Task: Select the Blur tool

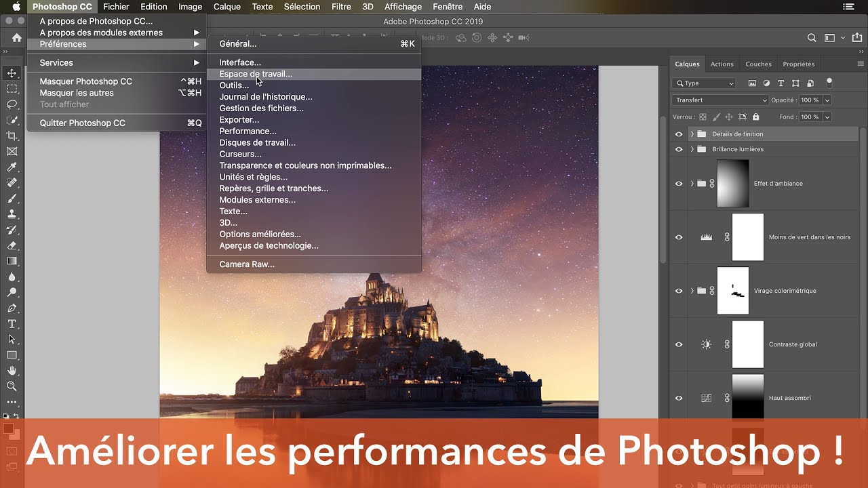Action: (x=12, y=277)
